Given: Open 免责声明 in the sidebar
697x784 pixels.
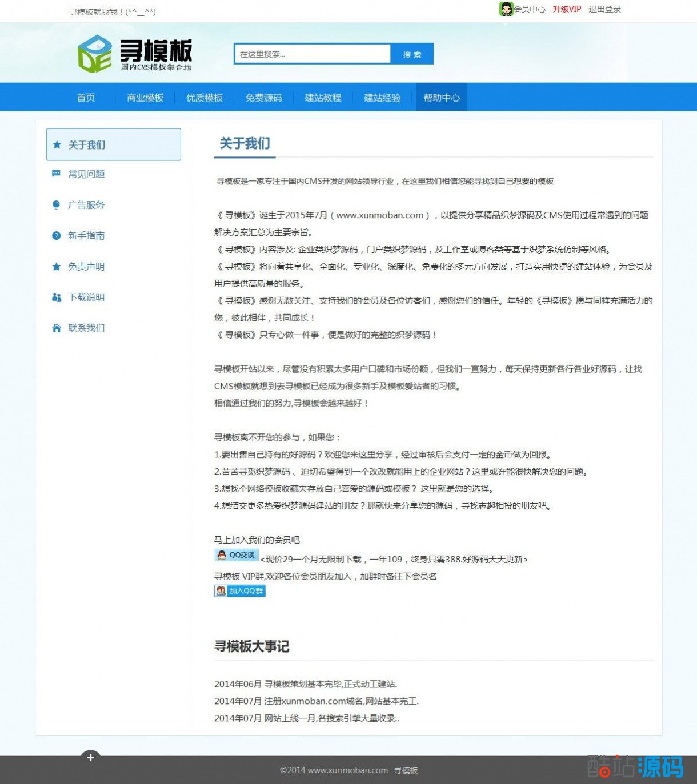Looking at the screenshot, I should (x=86, y=267).
